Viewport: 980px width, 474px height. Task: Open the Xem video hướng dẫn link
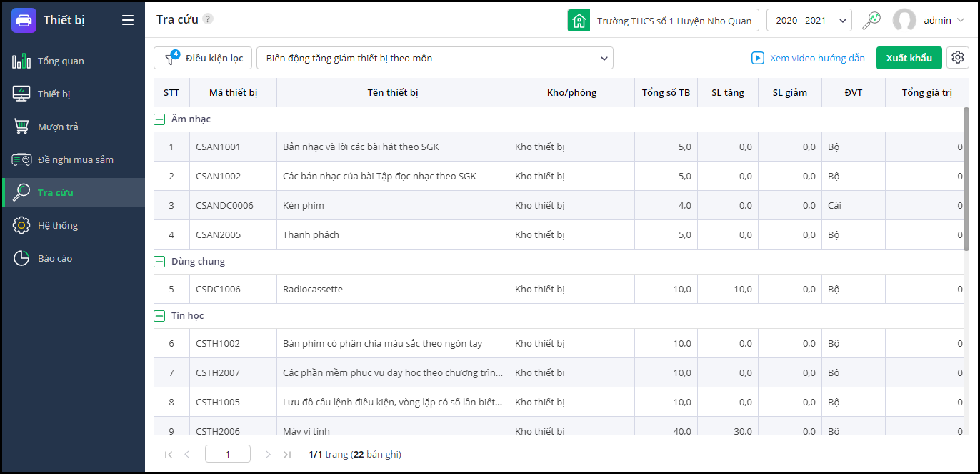[x=808, y=58]
